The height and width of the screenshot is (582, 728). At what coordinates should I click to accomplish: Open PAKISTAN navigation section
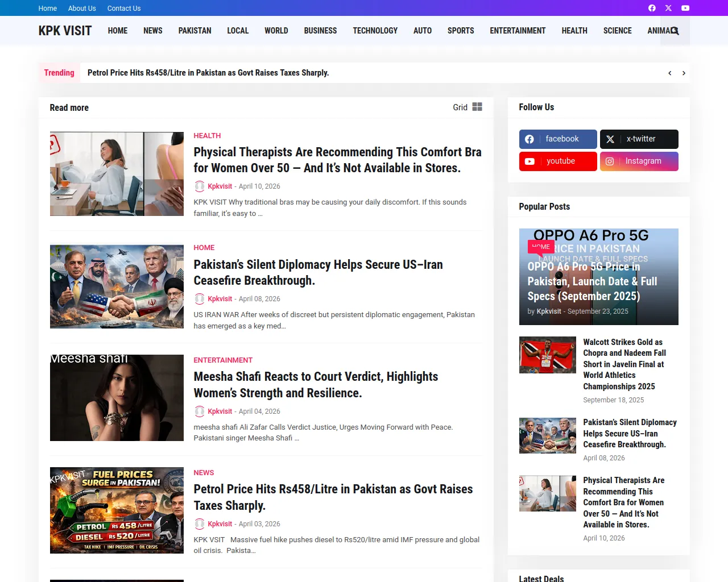point(195,31)
